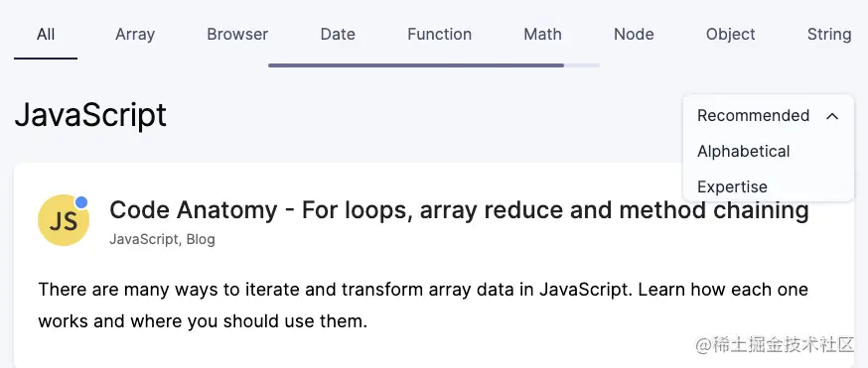Screen dimensions: 868x368
Task: Click the light scrollbar track right end
Action: (582, 65)
